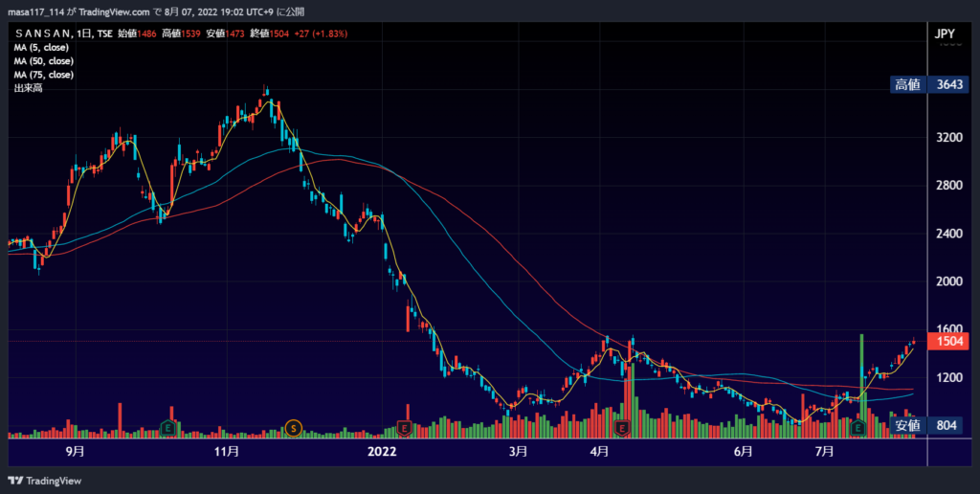Viewport: 980px width, 494px height.
Task: Click the orange split marker labeled S
Action: point(294,428)
